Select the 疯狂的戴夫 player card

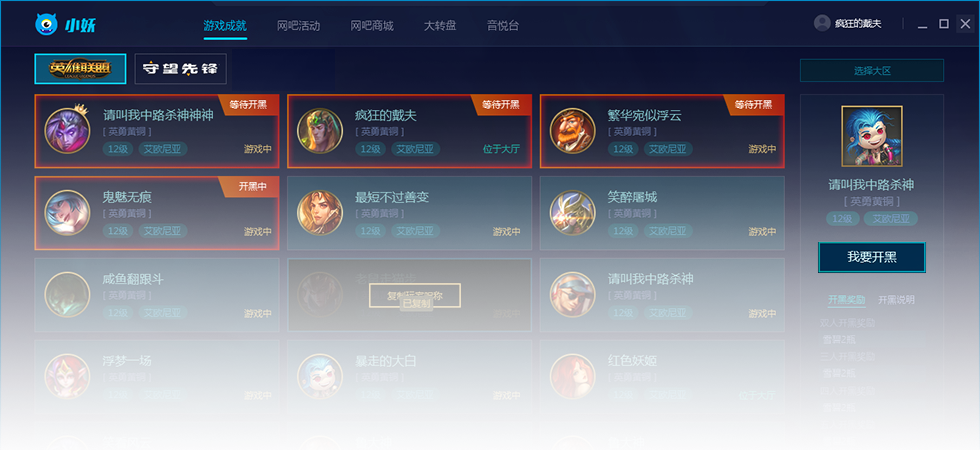[x=409, y=131]
